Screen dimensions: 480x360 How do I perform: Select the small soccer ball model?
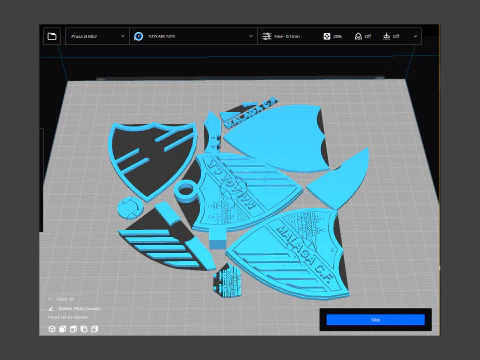click(130, 208)
